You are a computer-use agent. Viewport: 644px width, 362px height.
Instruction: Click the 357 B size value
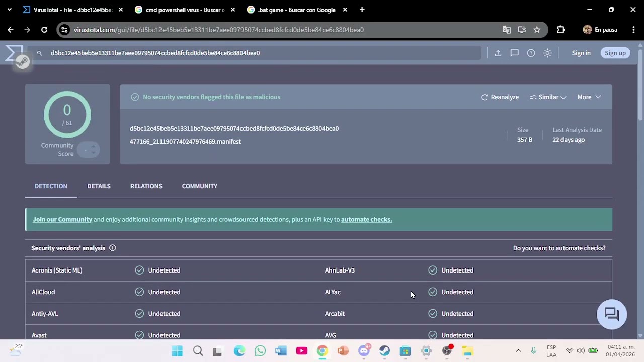[525, 140]
